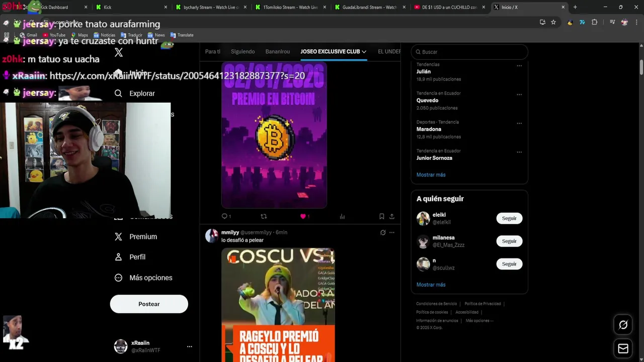Switch to the Siguiendo tab
The height and width of the screenshot is (362, 644).
[243, 51]
